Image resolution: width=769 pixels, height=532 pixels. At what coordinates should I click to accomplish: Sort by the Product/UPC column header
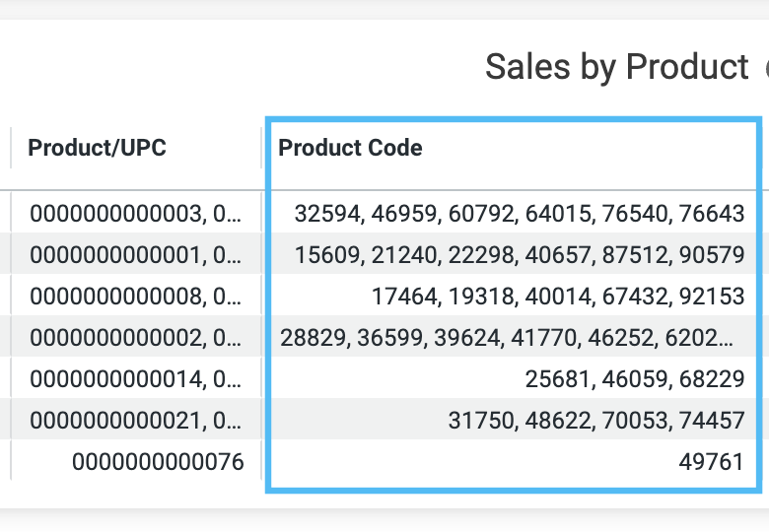click(97, 148)
